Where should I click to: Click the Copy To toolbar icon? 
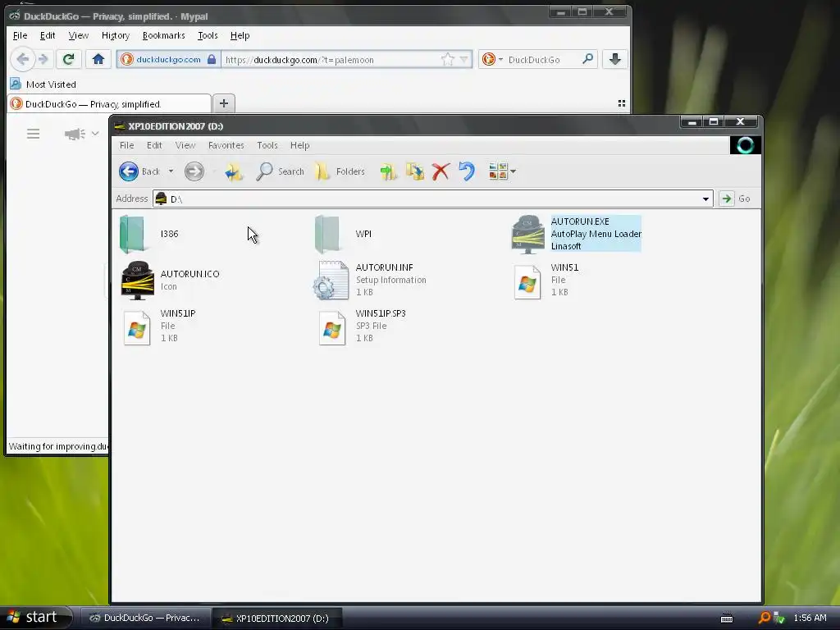[414, 171]
